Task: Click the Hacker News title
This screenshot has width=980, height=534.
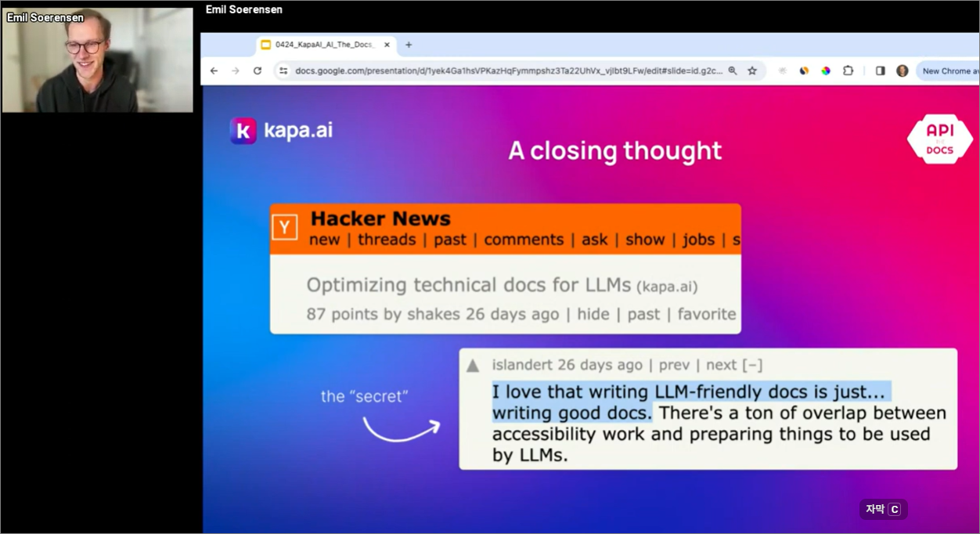Action: (380, 218)
